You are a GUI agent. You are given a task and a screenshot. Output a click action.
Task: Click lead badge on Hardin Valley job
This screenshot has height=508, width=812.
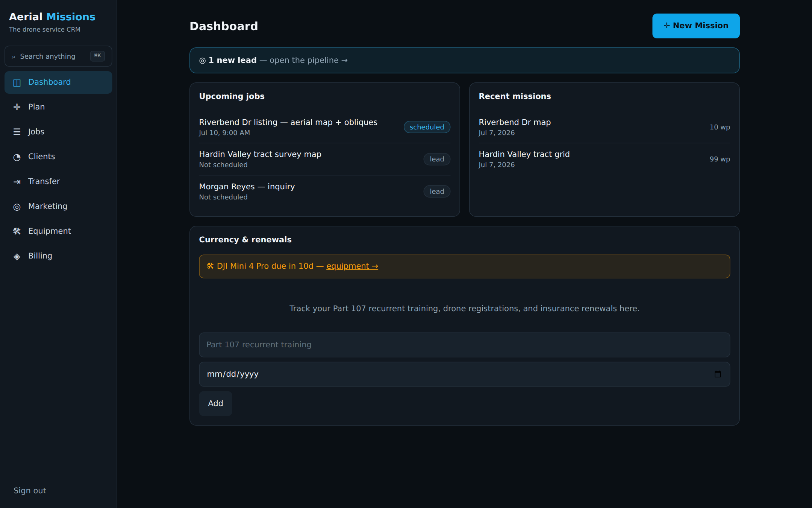tap(437, 159)
